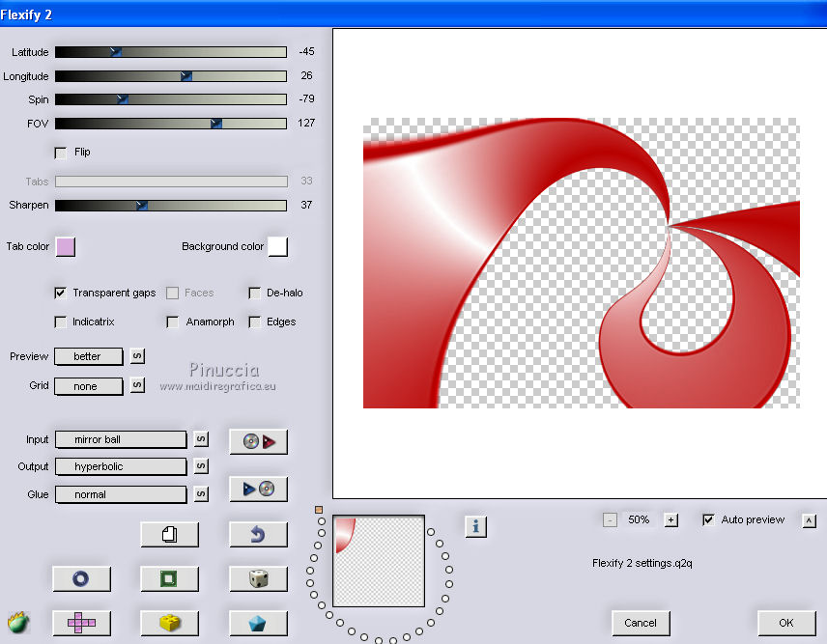The height and width of the screenshot is (644, 827).
Task: Open the Background color swatch
Action: pos(278,246)
